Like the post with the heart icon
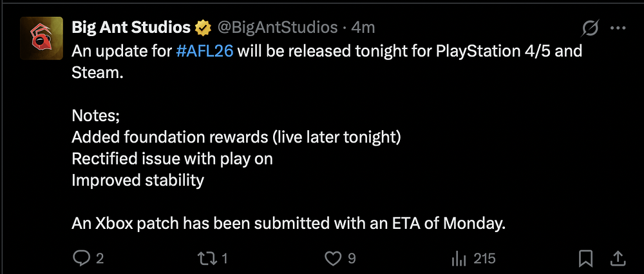The height and width of the screenshot is (274, 644). tap(332, 259)
